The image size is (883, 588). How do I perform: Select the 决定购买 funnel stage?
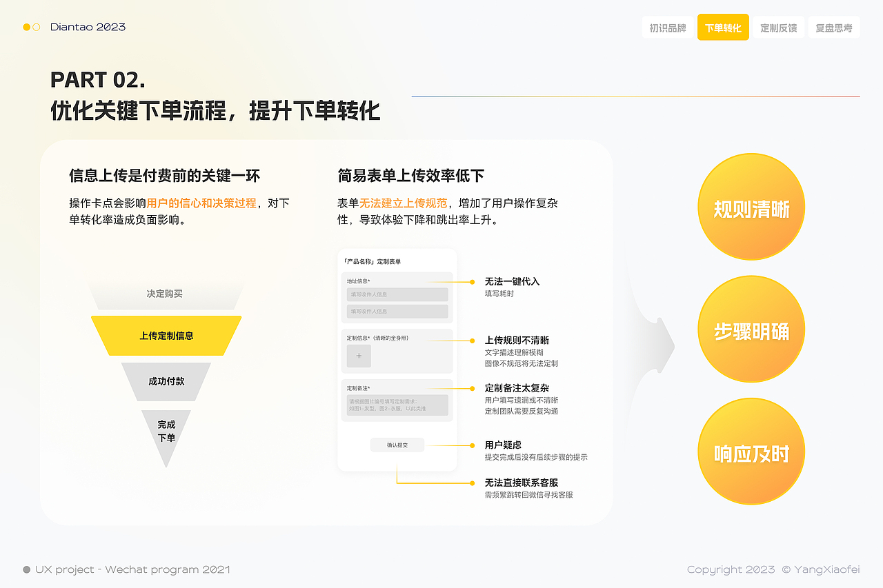coord(165,294)
